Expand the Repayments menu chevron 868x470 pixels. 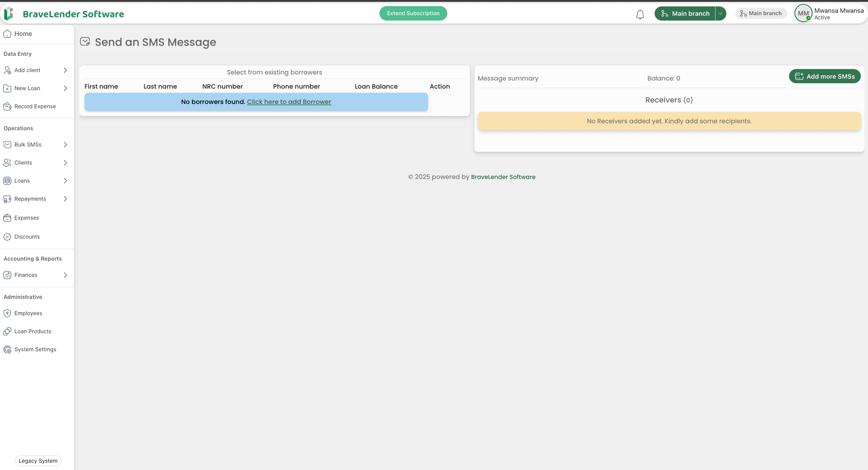[x=65, y=199]
